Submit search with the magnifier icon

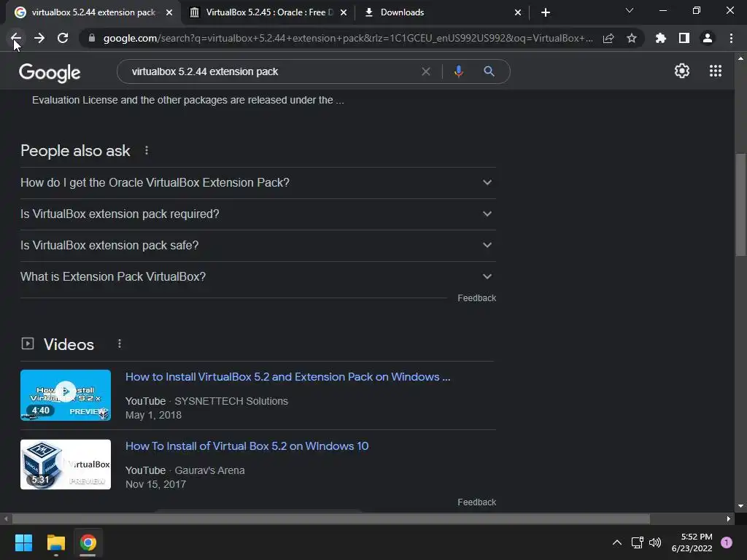coord(489,71)
